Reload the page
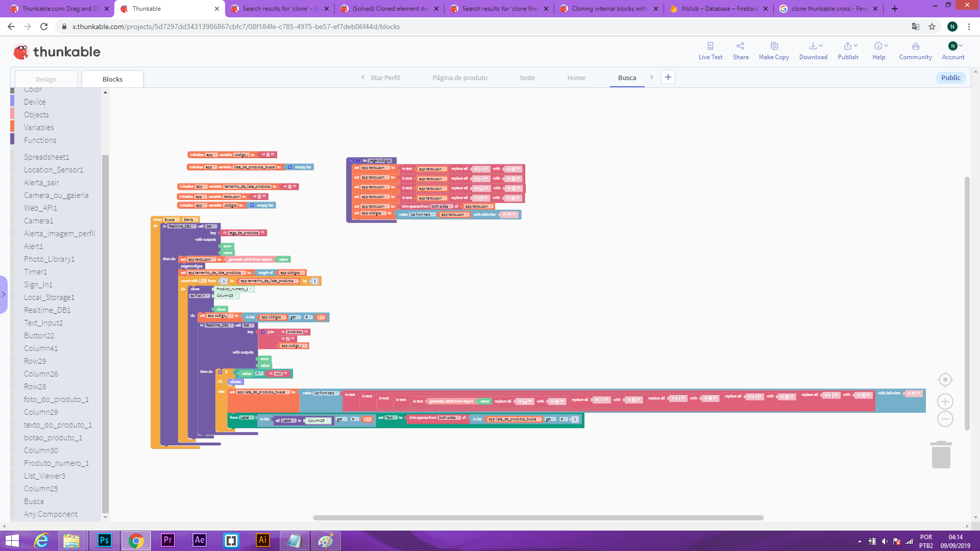 pos(44,27)
